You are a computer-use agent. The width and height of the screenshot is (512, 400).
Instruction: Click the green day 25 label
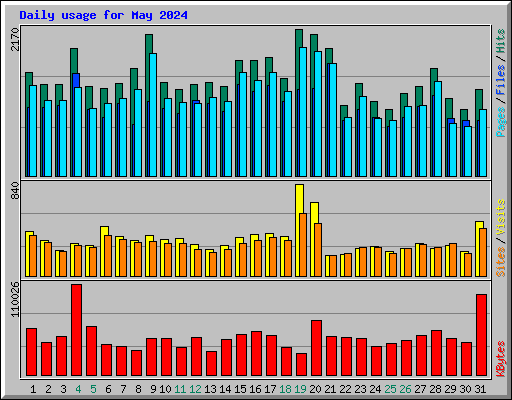pos(390,389)
